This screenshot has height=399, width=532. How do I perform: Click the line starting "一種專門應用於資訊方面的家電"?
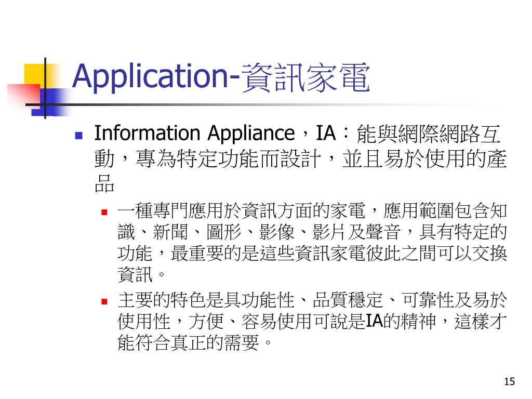[312, 211]
